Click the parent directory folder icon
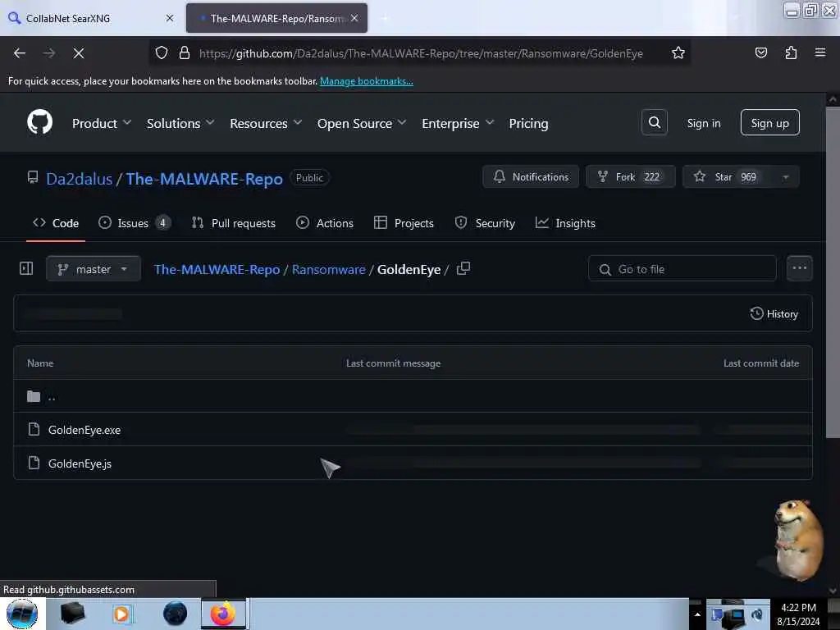 tap(34, 396)
